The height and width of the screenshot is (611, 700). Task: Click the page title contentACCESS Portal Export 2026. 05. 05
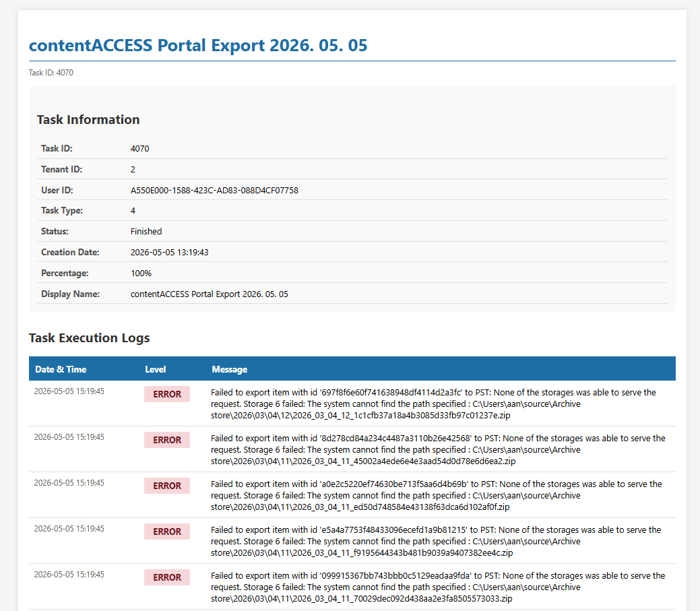point(198,46)
